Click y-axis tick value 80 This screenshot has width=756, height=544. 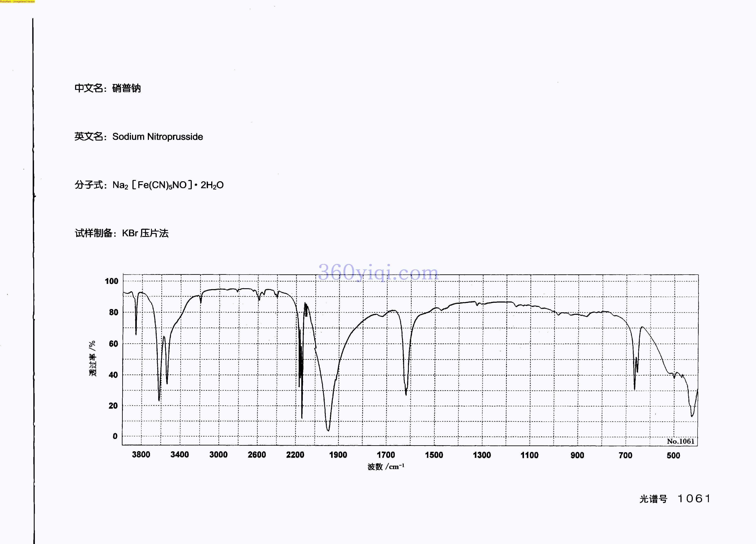pyautogui.click(x=113, y=312)
